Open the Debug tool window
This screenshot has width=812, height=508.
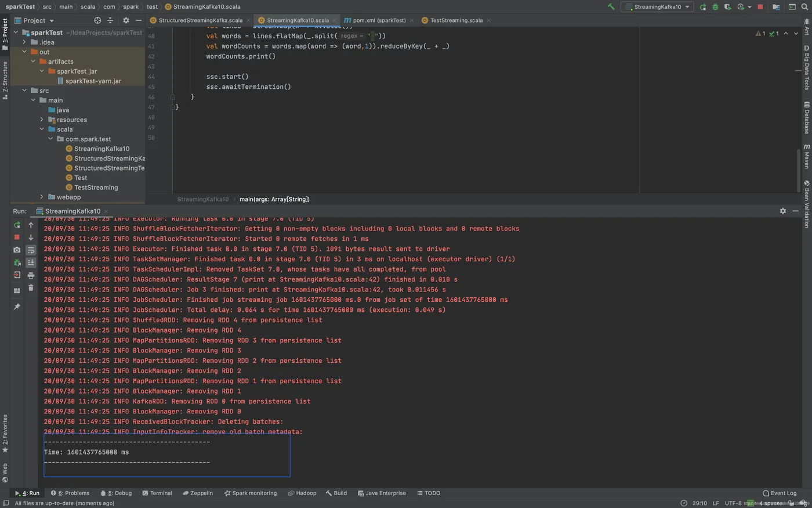point(116,493)
